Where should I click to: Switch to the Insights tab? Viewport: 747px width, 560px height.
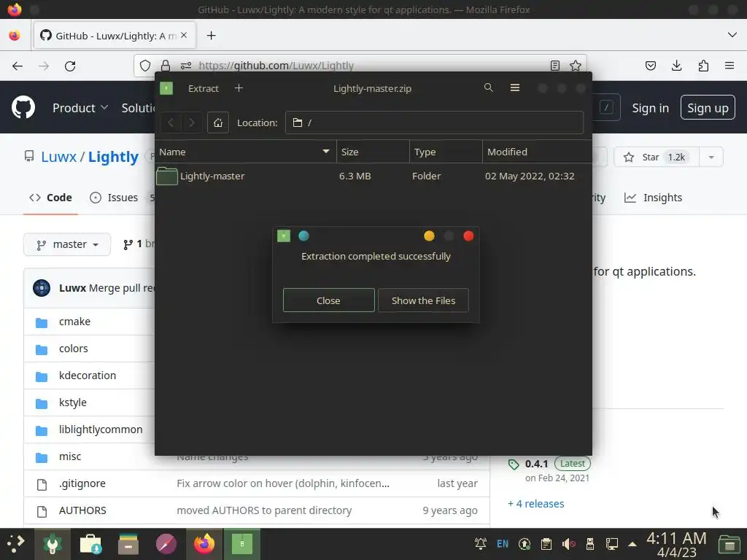[x=653, y=198]
